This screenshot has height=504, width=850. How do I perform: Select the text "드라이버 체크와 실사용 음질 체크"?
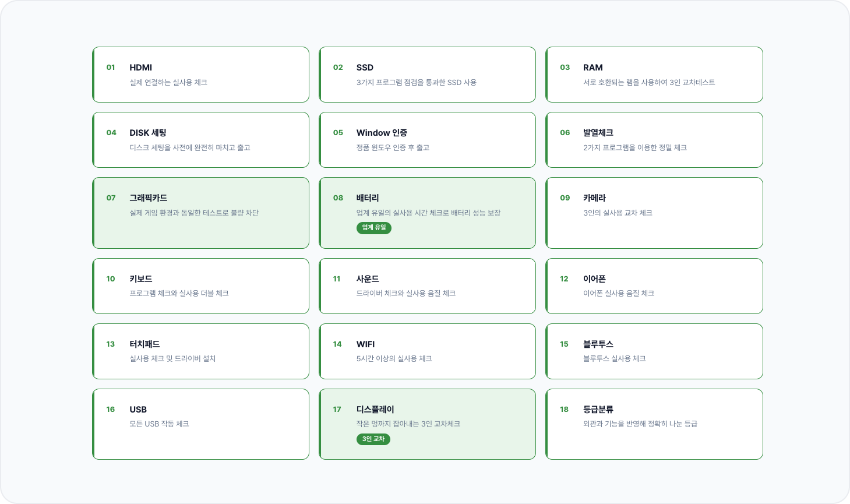tap(406, 294)
